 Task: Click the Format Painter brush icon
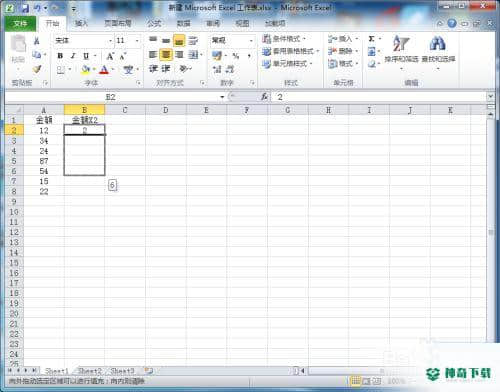click(x=37, y=69)
